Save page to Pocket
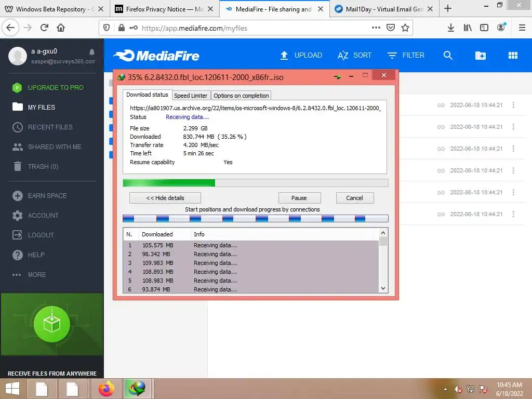This screenshot has width=532, height=399. [x=391, y=28]
